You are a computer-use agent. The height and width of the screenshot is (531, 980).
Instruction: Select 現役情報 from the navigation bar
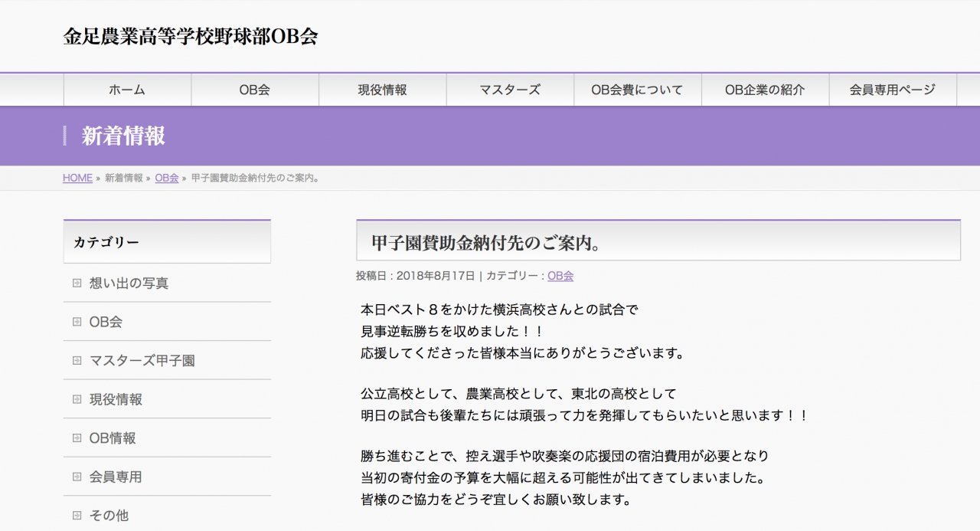click(x=382, y=90)
